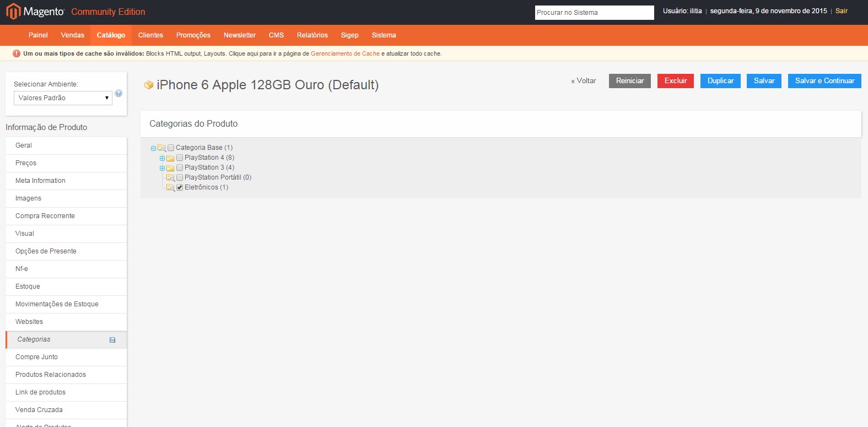Open the Sistema menu

coord(384,35)
